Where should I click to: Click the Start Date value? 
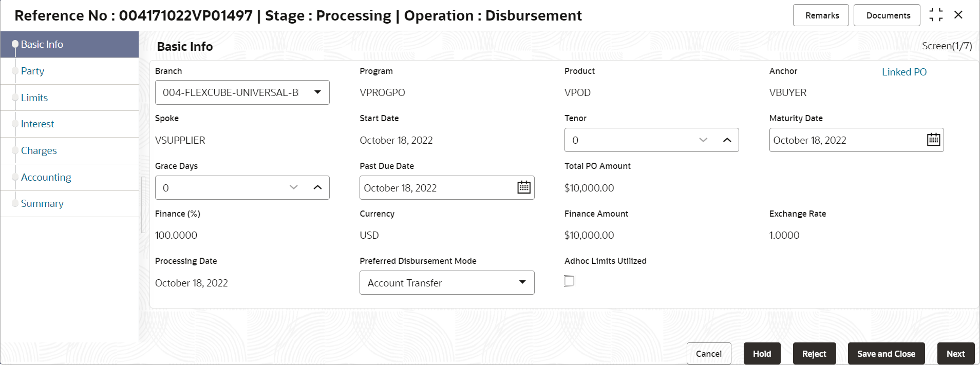click(396, 141)
